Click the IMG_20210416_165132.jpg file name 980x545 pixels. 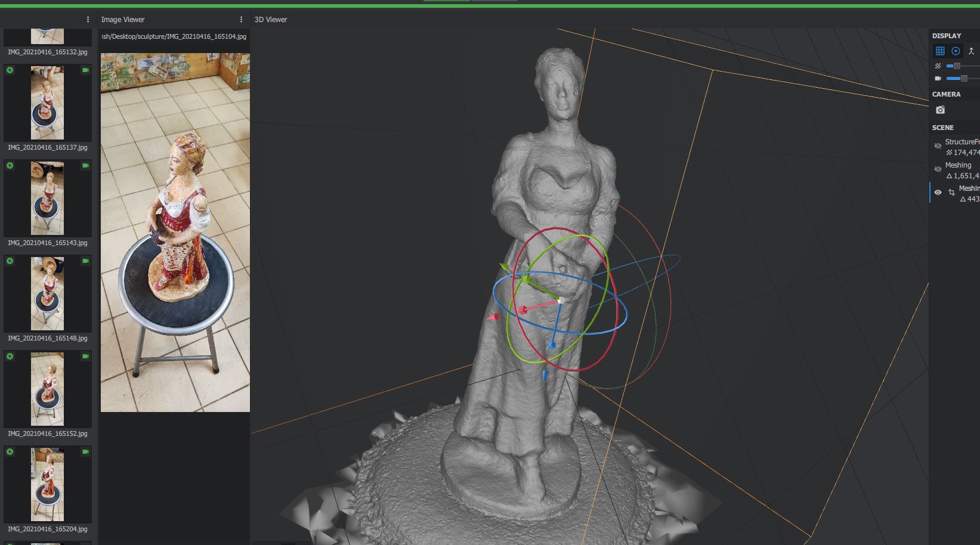48,52
